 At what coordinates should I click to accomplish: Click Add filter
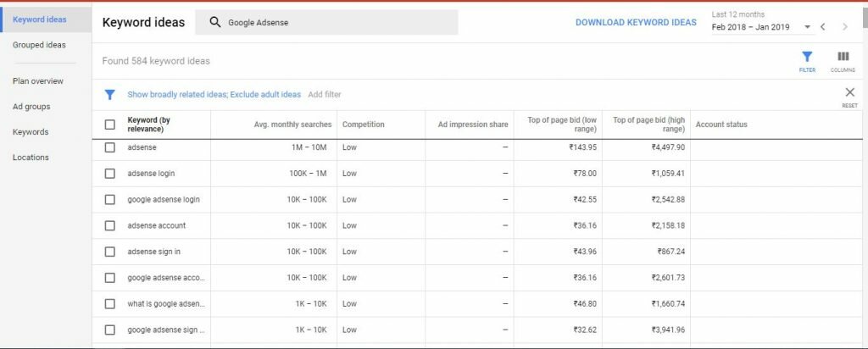click(325, 95)
